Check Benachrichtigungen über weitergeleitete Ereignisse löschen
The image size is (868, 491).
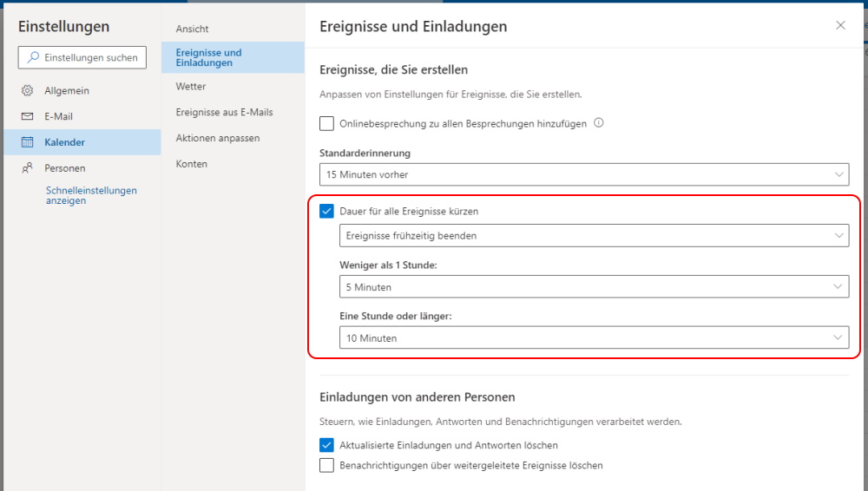[x=326, y=465]
